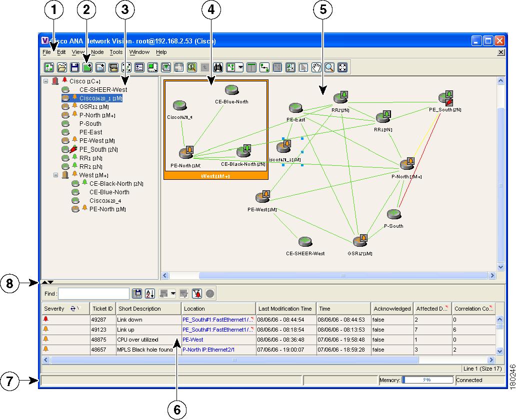517x420 pixels.
Task: Open the Window menu
Action: click(x=139, y=52)
